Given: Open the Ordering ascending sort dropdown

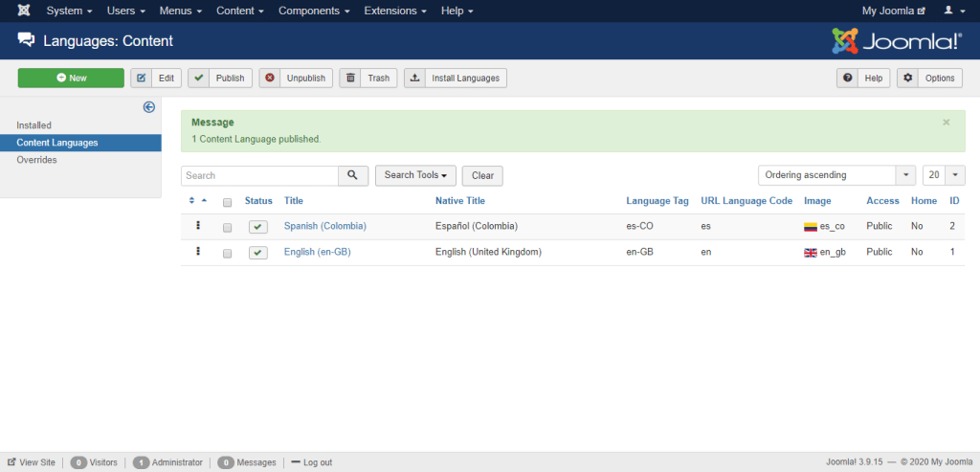Looking at the screenshot, I should pyautogui.click(x=836, y=175).
